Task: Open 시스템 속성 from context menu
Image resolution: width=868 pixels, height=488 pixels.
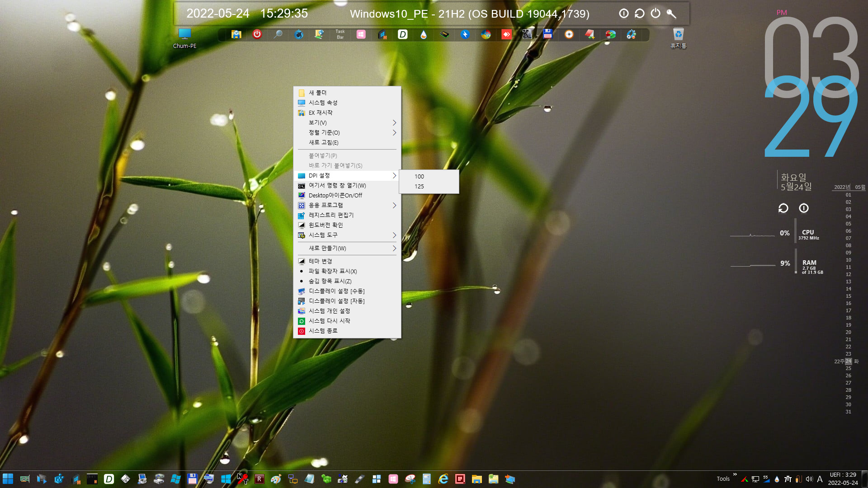Action: click(347, 103)
